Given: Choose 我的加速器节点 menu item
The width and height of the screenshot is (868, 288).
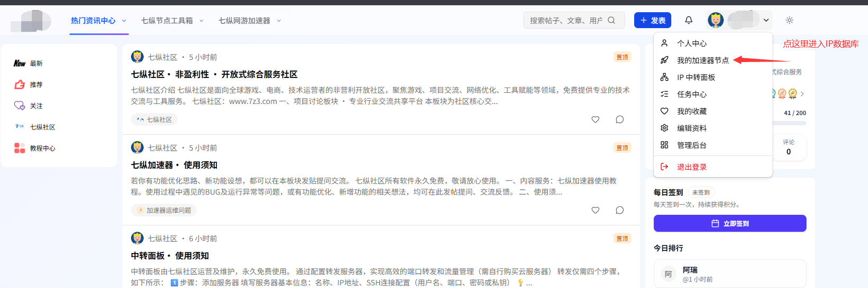Looking at the screenshot, I should pyautogui.click(x=713, y=60).
